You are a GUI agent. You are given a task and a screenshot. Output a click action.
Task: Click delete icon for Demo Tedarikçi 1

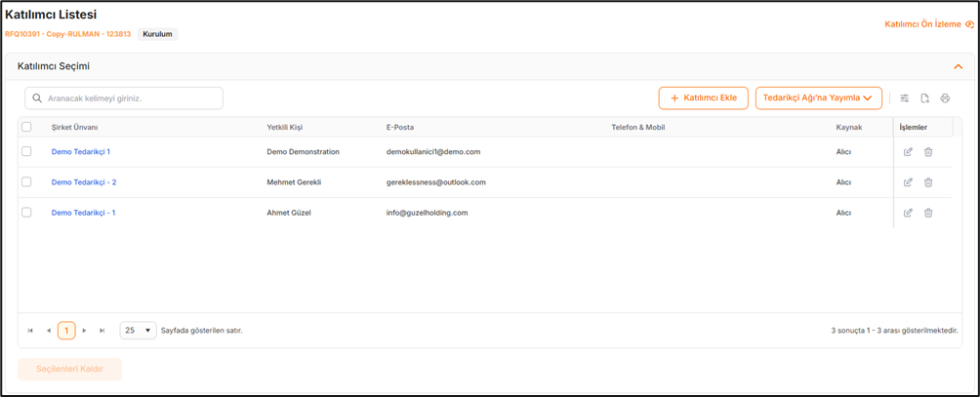[x=928, y=152]
